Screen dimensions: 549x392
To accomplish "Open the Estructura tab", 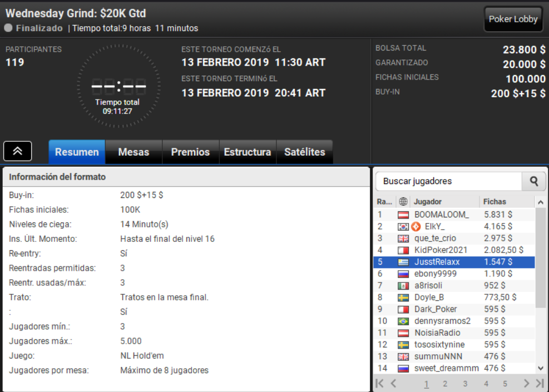I will point(248,152).
